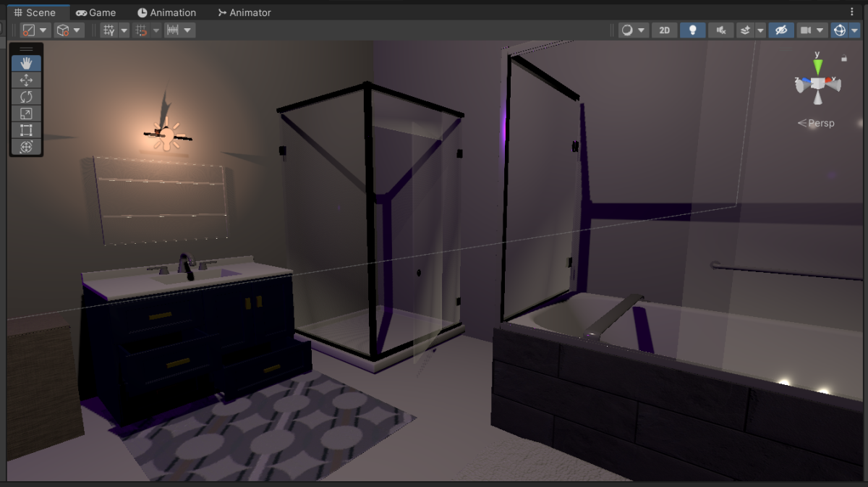Screen dimensions: 868x487
Task: Mute scene view audio
Action: click(720, 30)
